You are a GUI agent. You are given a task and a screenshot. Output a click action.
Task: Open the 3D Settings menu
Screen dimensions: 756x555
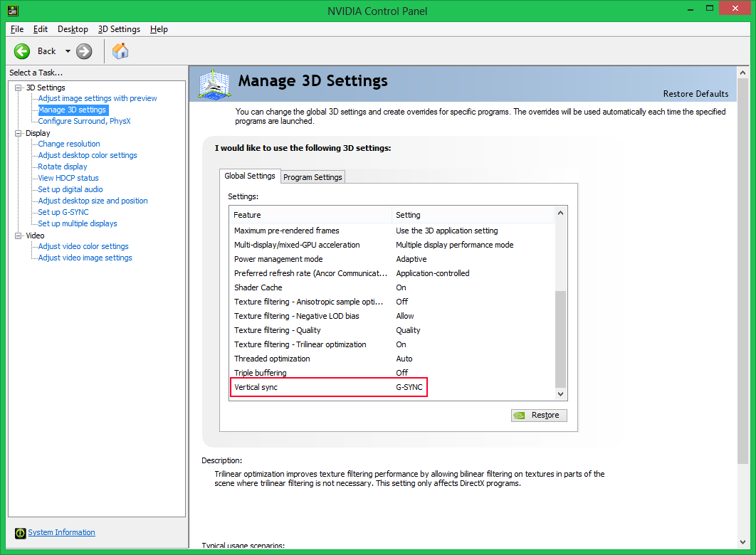[119, 29]
